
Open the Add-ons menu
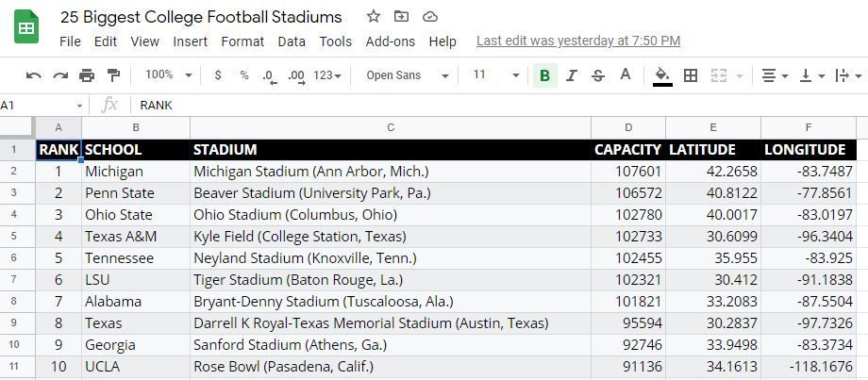pos(390,41)
